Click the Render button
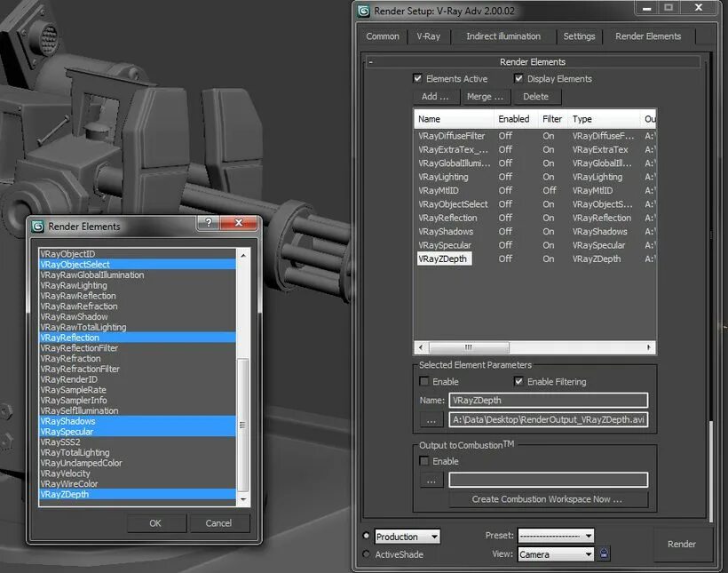 681,544
